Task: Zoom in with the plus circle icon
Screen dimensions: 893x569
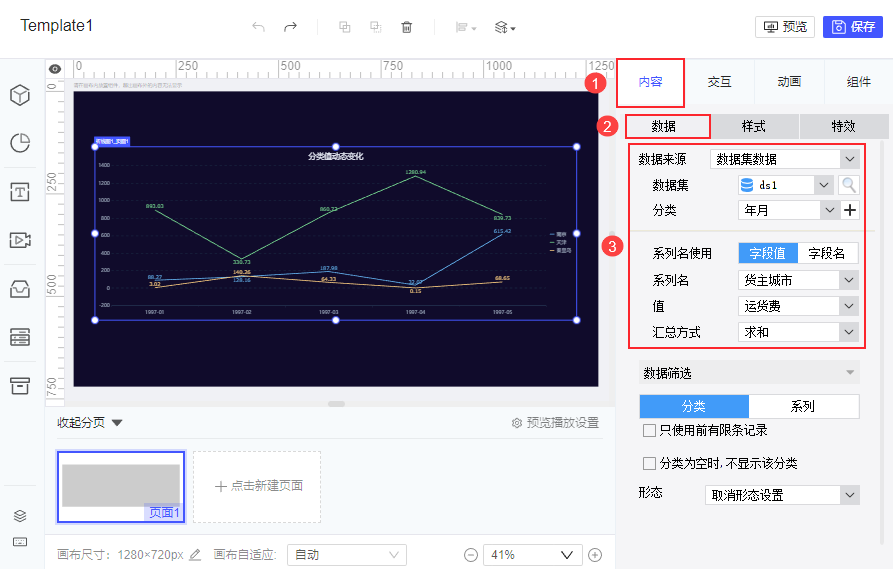Action: 595,555
